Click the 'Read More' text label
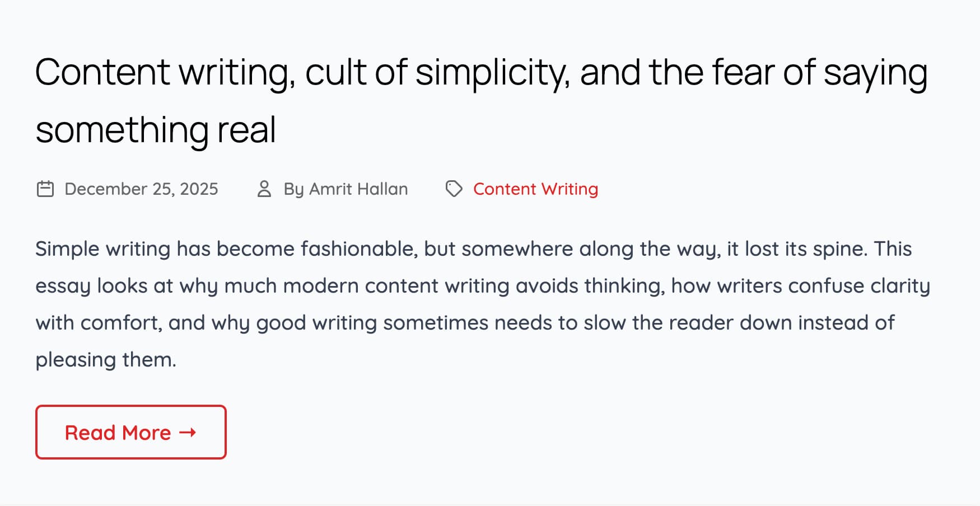Screen dimensions: 980x506 click(x=118, y=433)
